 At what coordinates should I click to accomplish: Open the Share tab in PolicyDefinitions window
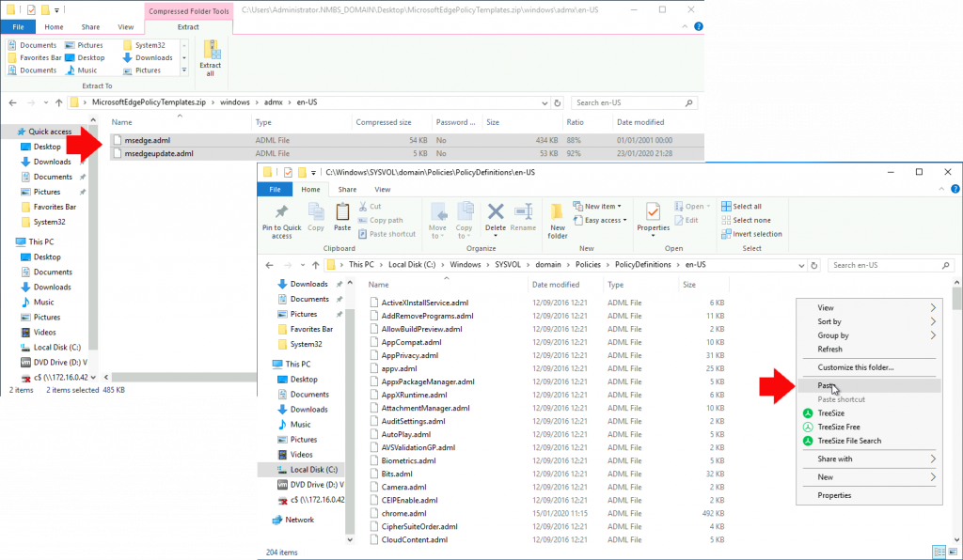[x=347, y=190]
